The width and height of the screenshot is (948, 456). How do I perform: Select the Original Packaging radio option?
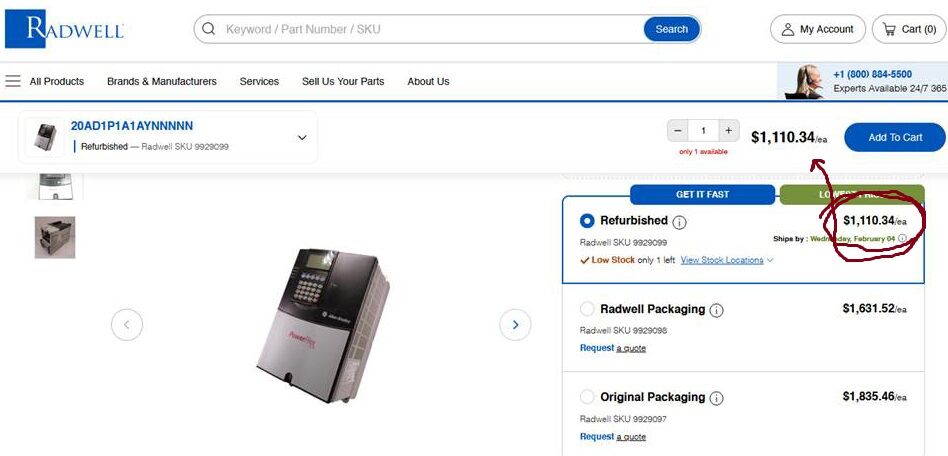[587, 397]
